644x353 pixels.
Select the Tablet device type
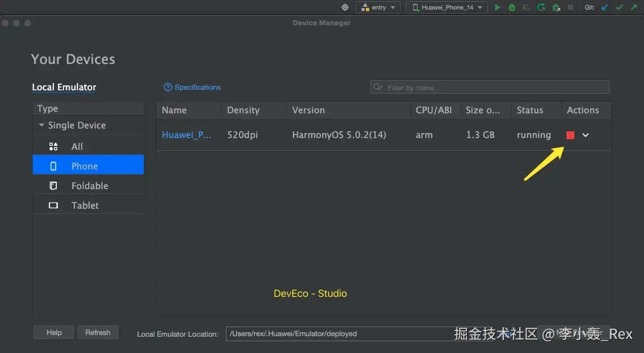[88, 205]
